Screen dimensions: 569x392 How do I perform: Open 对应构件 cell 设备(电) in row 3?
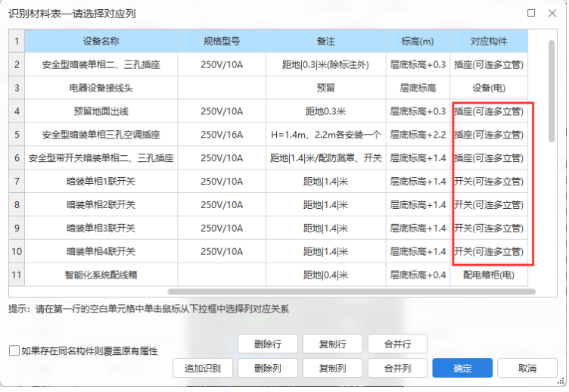[x=488, y=88]
